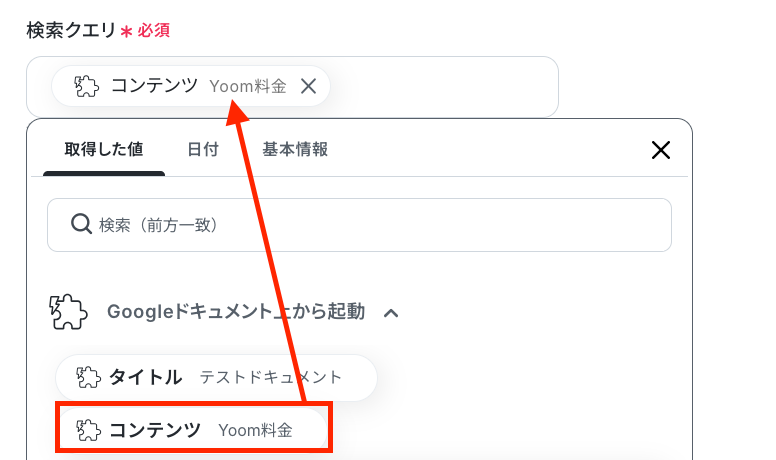Click the テストドキュメント preview text
This screenshot has height=460, width=776.
pos(271,377)
